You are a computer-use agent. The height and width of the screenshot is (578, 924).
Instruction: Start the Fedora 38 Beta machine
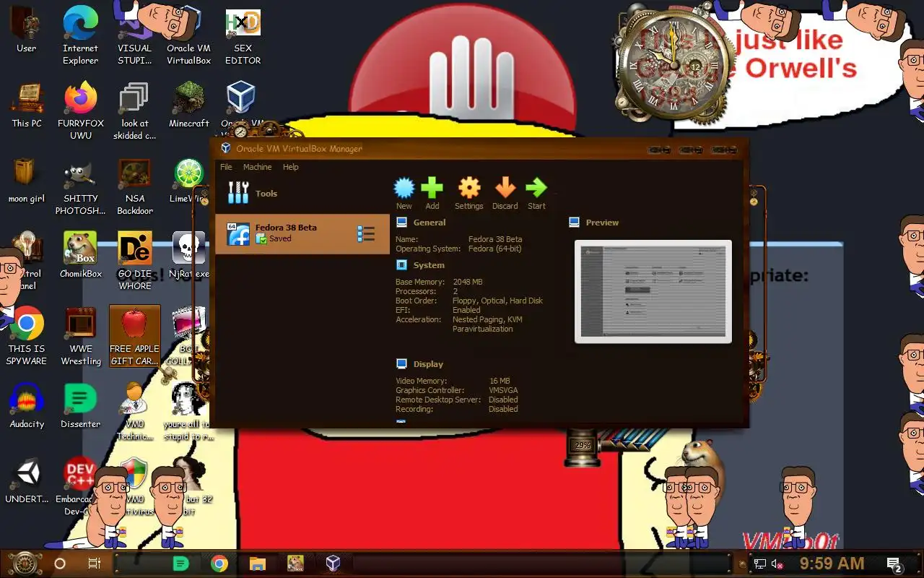point(536,194)
